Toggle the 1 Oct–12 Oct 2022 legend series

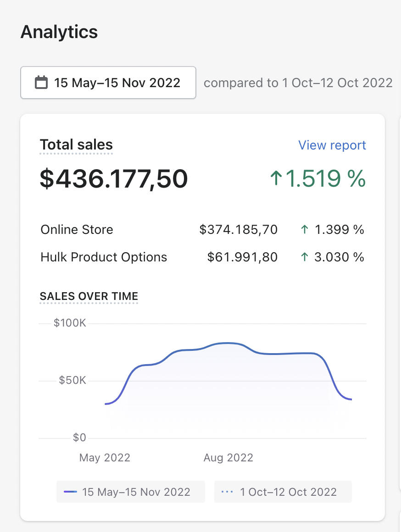[x=283, y=492]
